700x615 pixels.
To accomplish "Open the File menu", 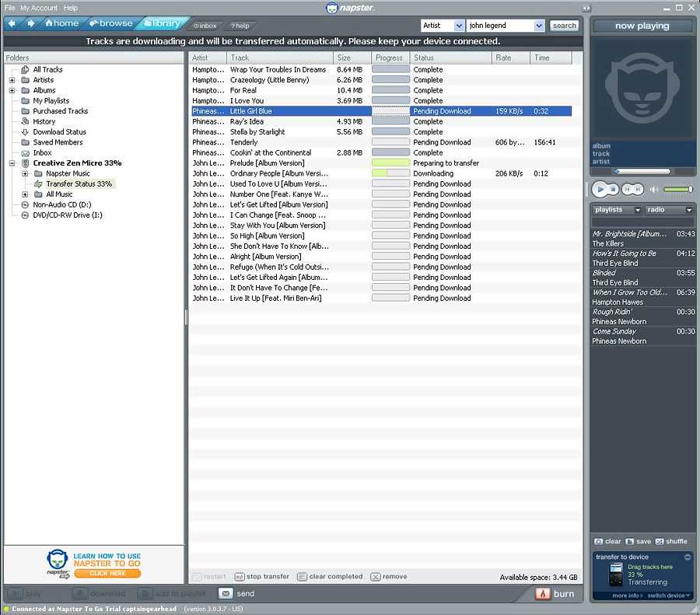I will pos(9,8).
